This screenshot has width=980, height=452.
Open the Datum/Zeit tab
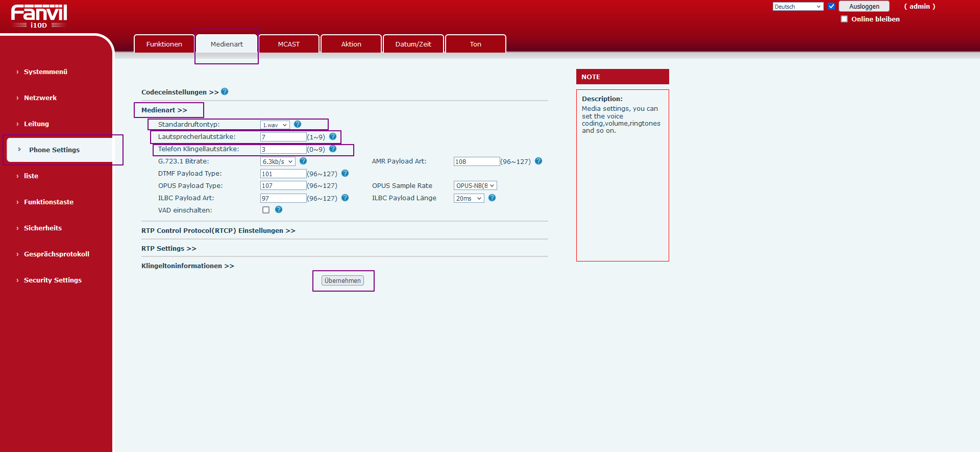pyautogui.click(x=413, y=44)
